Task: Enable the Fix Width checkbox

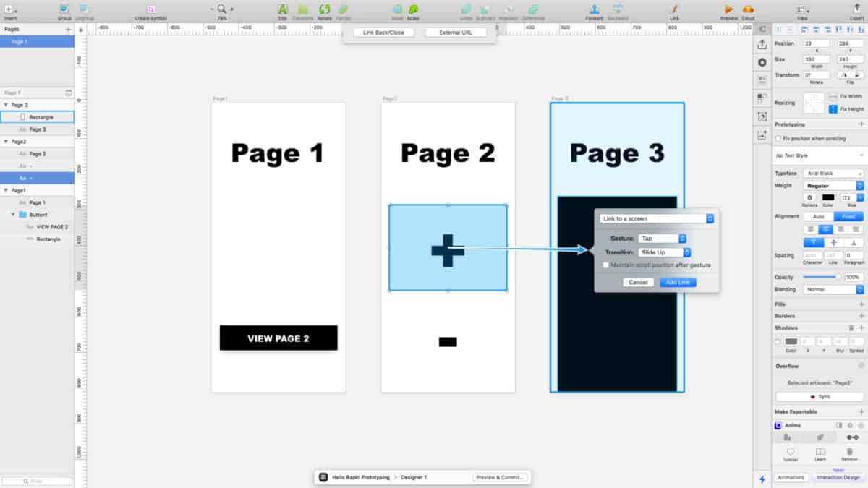Action: [832, 95]
